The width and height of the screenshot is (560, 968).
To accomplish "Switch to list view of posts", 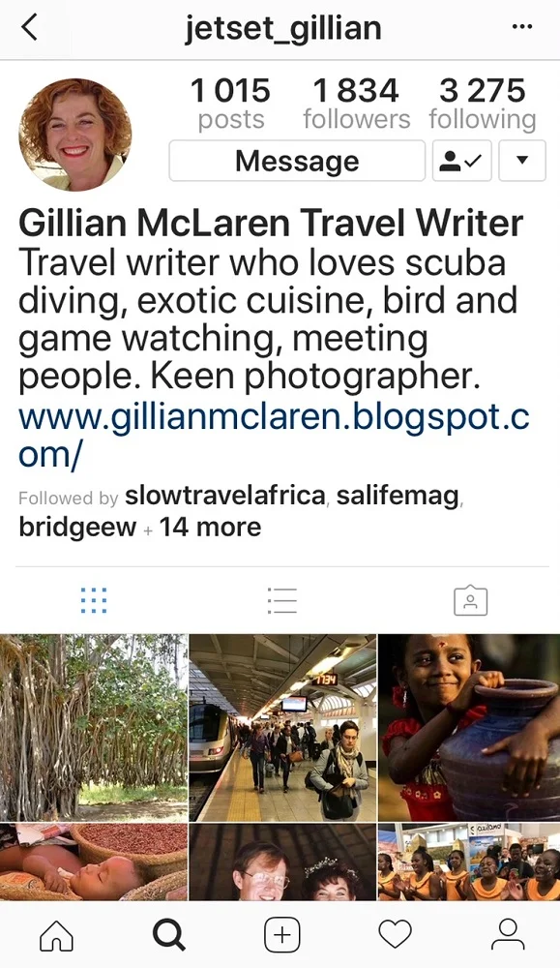I will click(x=282, y=601).
